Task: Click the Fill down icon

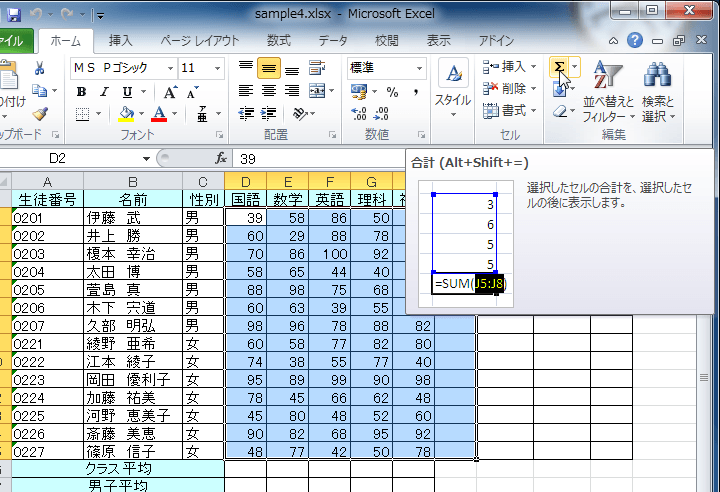Action: click(x=560, y=90)
